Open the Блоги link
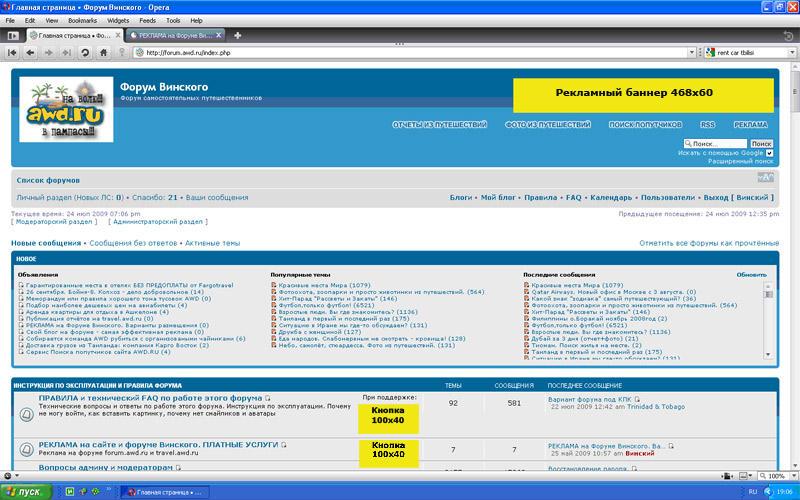This screenshot has height=500, width=800. tap(461, 197)
